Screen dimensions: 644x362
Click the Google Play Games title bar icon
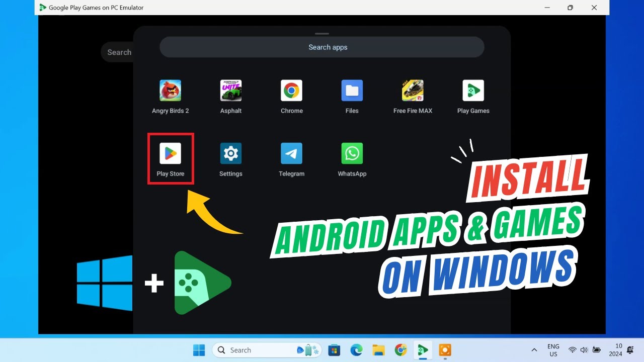pyautogui.click(x=43, y=8)
